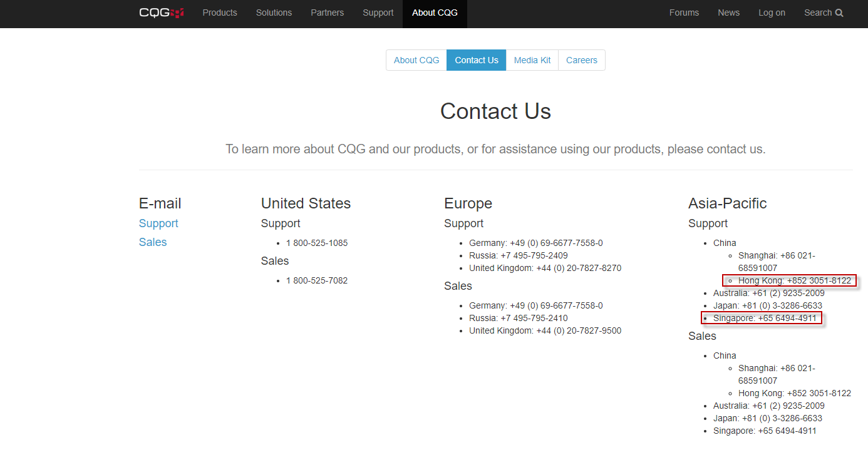Image resolution: width=868 pixels, height=450 pixels.
Task: Select US sales number 1 800-525-7082
Action: [x=317, y=280]
